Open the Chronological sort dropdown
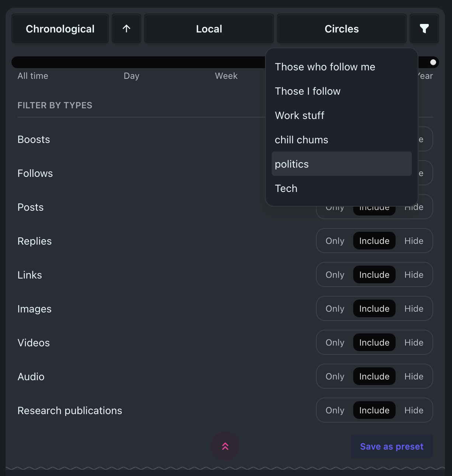The width and height of the screenshot is (452, 476). pyautogui.click(x=60, y=29)
